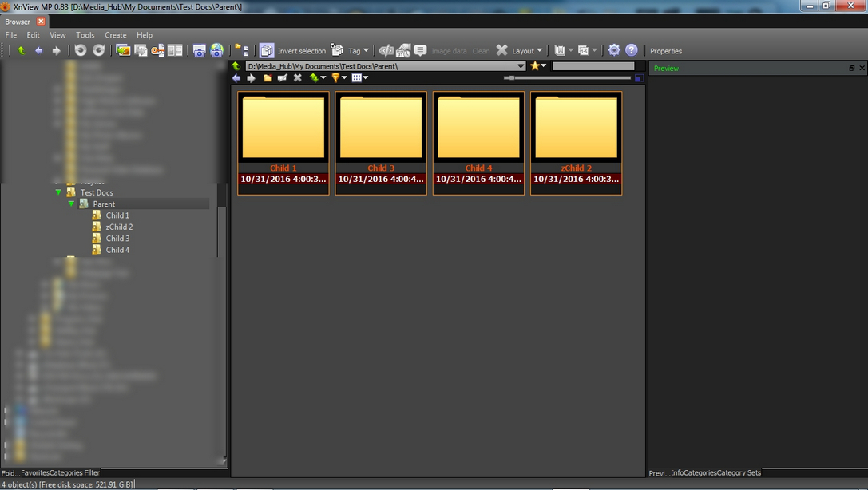This screenshot has height=490, width=868.
Task: Click the screen capture camera icon
Action: tap(200, 50)
